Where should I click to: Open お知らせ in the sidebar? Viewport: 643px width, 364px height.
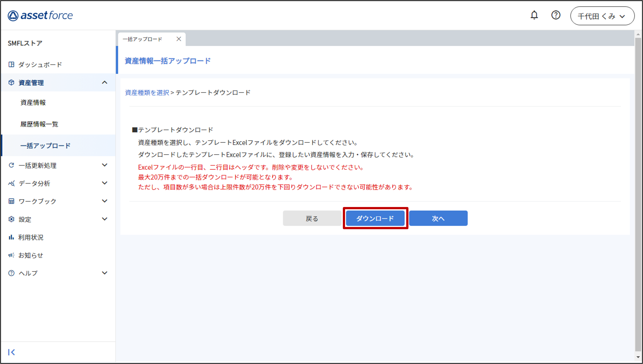[31, 255]
